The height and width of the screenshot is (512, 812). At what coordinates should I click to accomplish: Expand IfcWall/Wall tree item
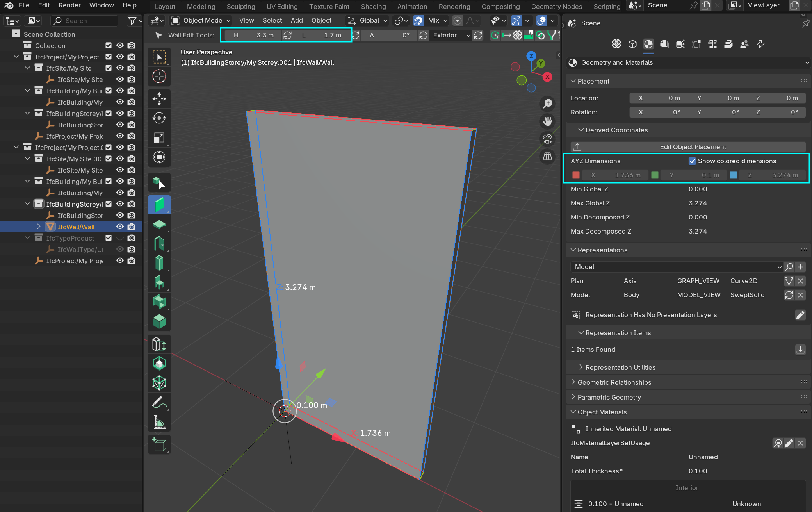click(x=39, y=227)
